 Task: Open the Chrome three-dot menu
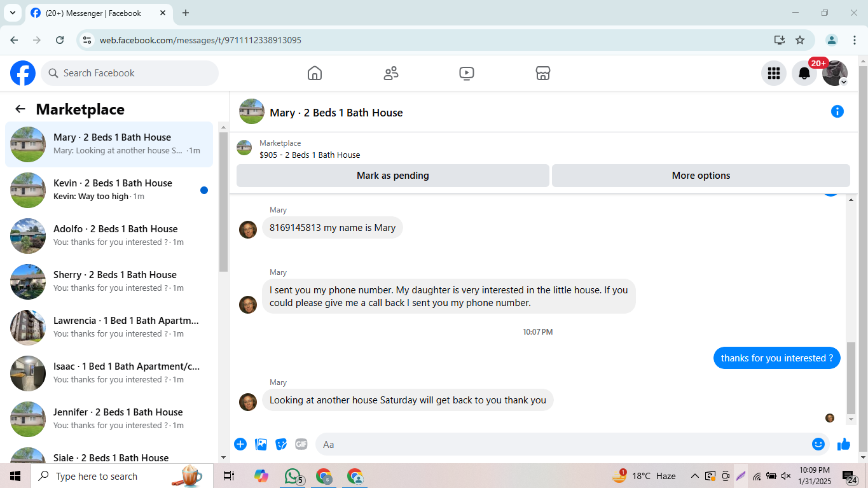pyautogui.click(x=855, y=40)
